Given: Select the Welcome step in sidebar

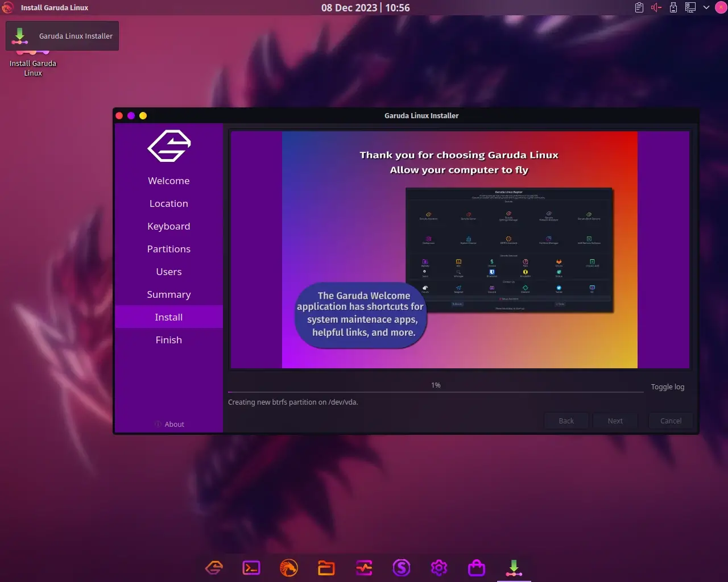Looking at the screenshot, I should [169, 181].
